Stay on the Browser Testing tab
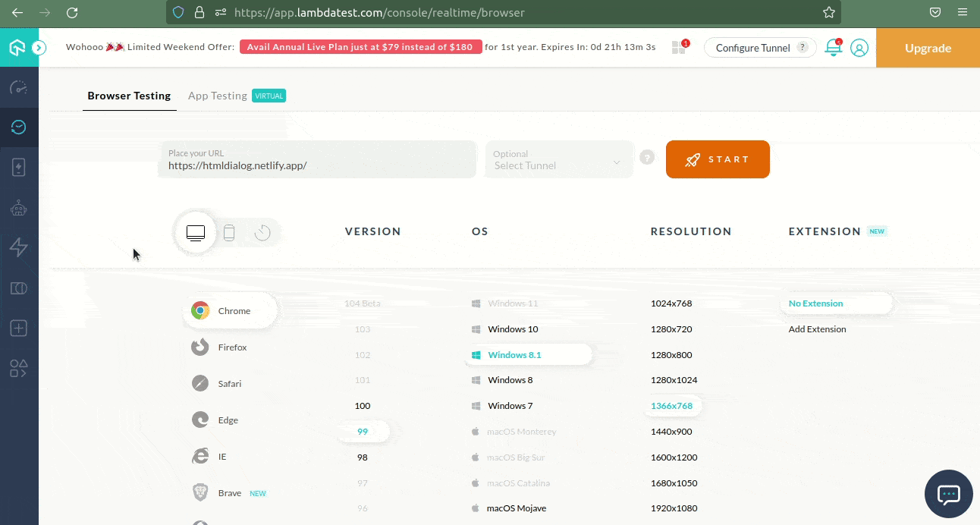This screenshot has width=980, height=525. [x=129, y=96]
